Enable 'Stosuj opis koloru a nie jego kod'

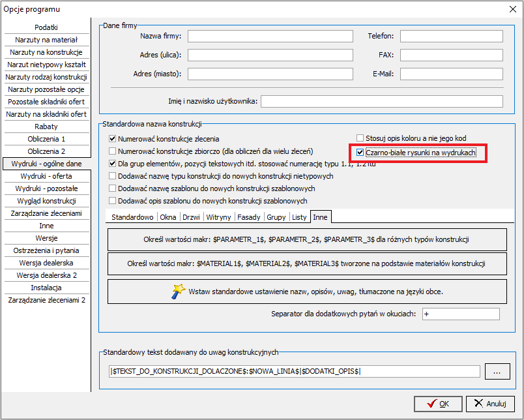click(x=360, y=138)
